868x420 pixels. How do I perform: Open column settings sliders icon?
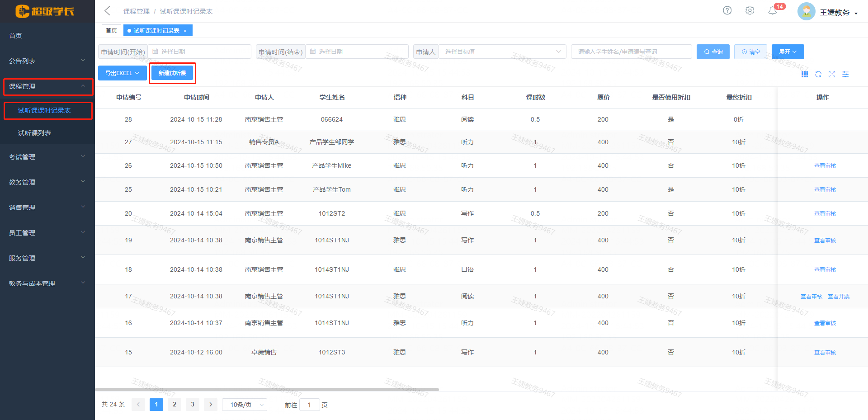pos(845,74)
